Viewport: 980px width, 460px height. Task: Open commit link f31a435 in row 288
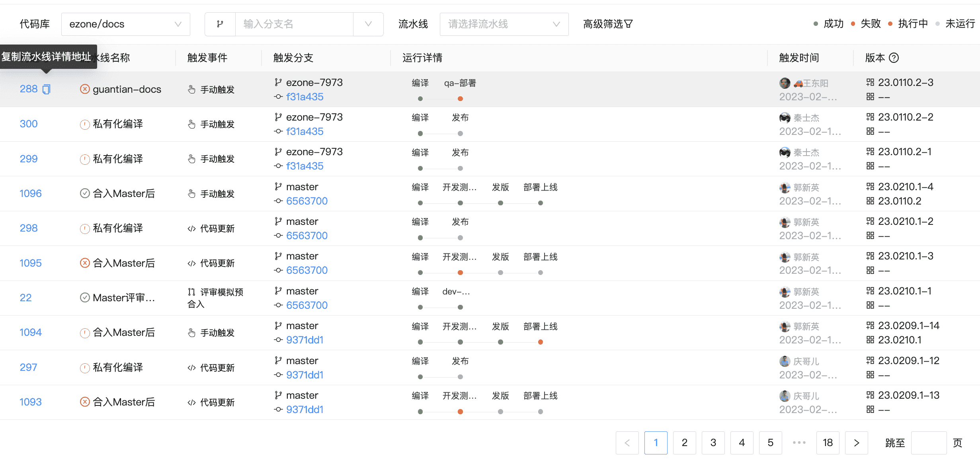click(x=305, y=97)
